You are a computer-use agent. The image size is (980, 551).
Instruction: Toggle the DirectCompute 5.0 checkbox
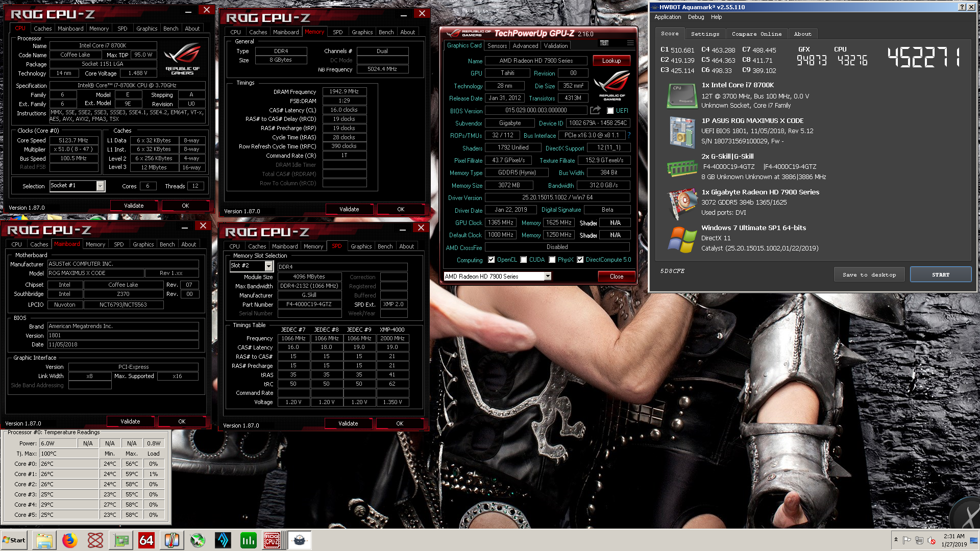pos(580,260)
